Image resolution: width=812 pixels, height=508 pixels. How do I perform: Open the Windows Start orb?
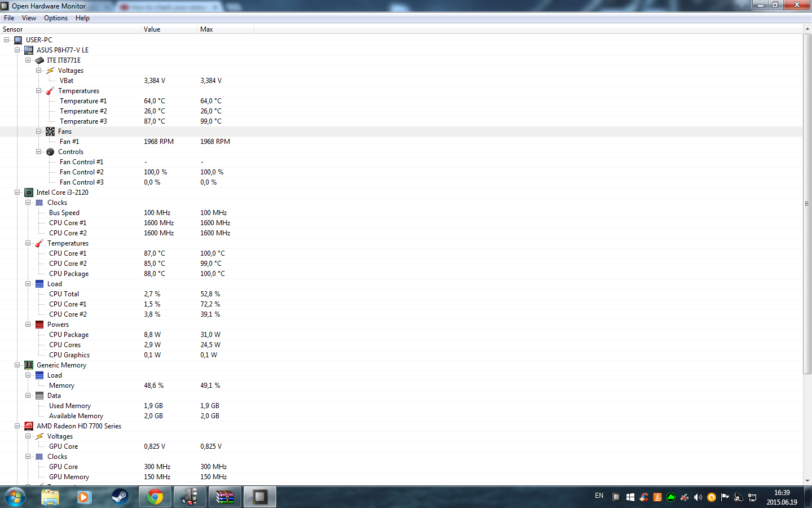pyautogui.click(x=15, y=497)
